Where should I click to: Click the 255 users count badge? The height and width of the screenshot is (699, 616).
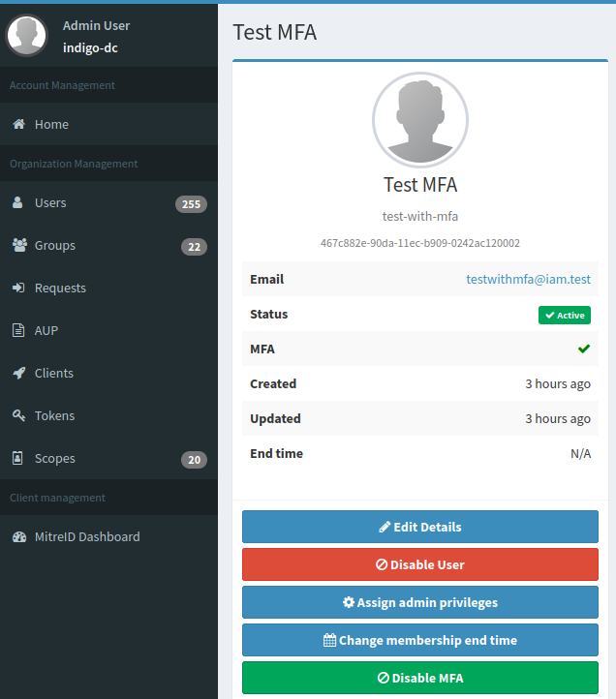(x=191, y=204)
